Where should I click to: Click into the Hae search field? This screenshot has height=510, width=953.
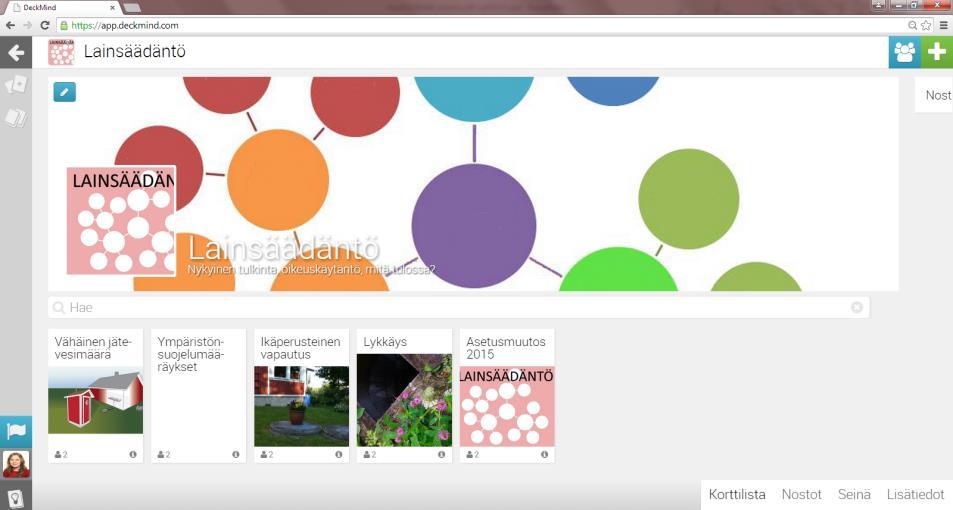pyautogui.click(x=458, y=308)
